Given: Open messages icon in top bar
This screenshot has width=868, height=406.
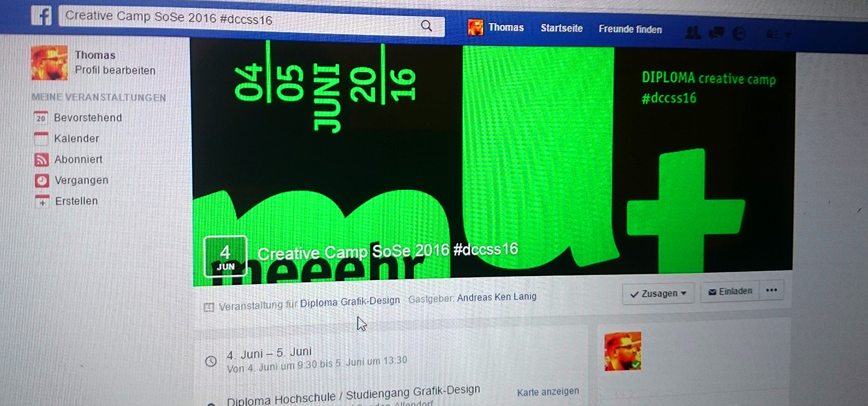Looking at the screenshot, I should (717, 32).
